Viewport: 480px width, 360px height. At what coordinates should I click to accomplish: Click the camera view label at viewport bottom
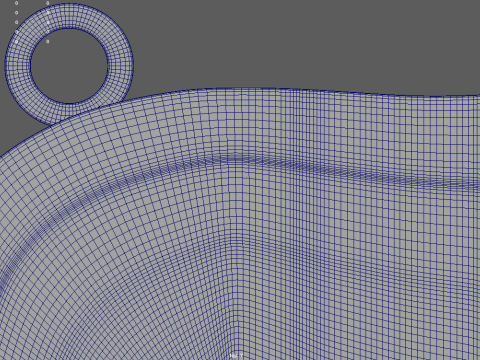(x=236, y=356)
